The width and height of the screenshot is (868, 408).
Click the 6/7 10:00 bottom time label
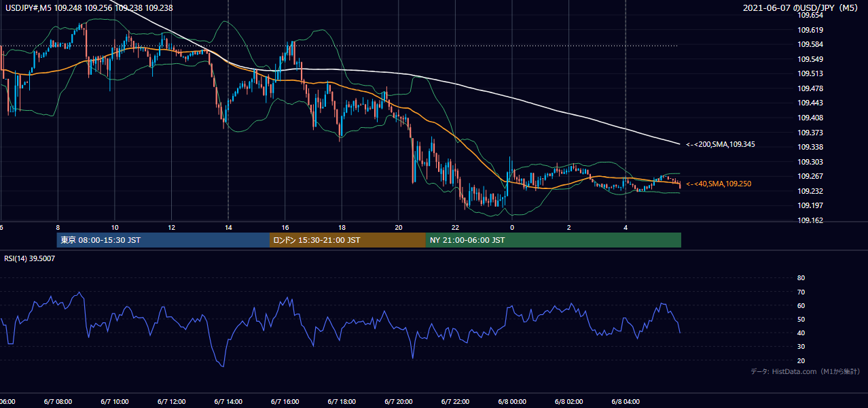click(x=115, y=402)
